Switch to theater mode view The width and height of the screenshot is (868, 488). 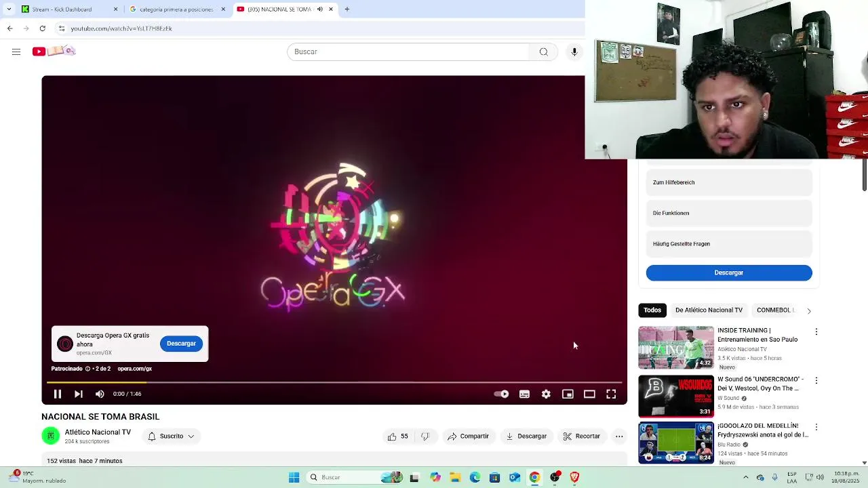click(x=589, y=394)
